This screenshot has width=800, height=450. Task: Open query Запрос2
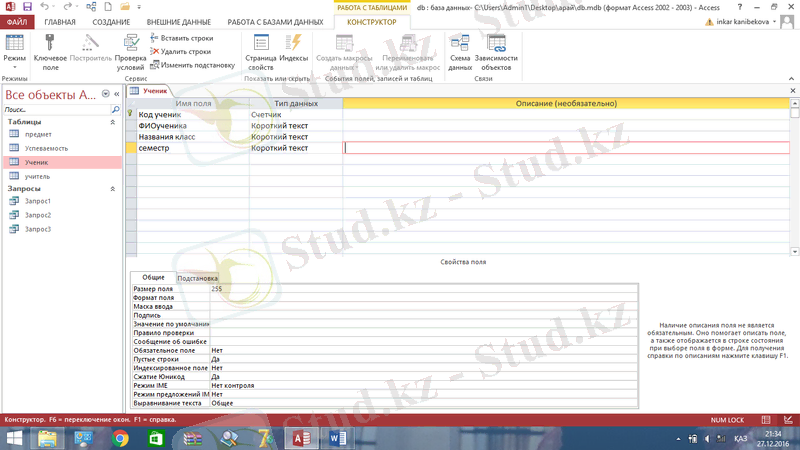[x=38, y=215]
